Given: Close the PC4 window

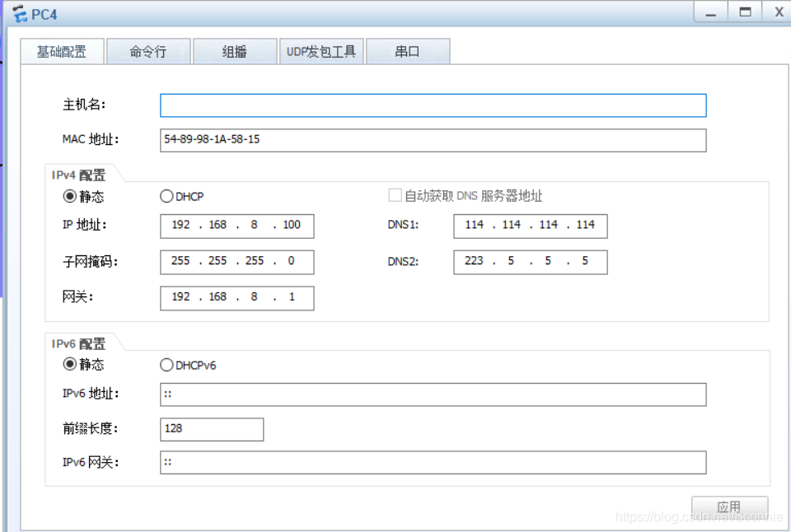Looking at the screenshot, I should pos(779,12).
